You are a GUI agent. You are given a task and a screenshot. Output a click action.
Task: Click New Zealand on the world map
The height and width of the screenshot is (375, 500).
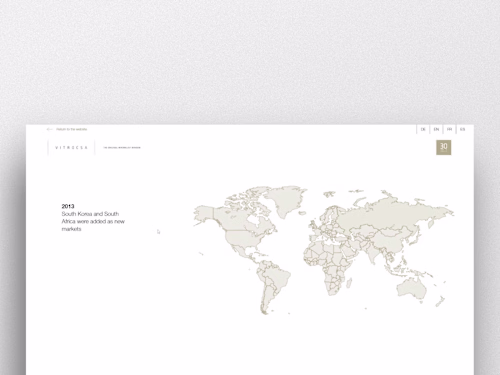pos(441,301)
